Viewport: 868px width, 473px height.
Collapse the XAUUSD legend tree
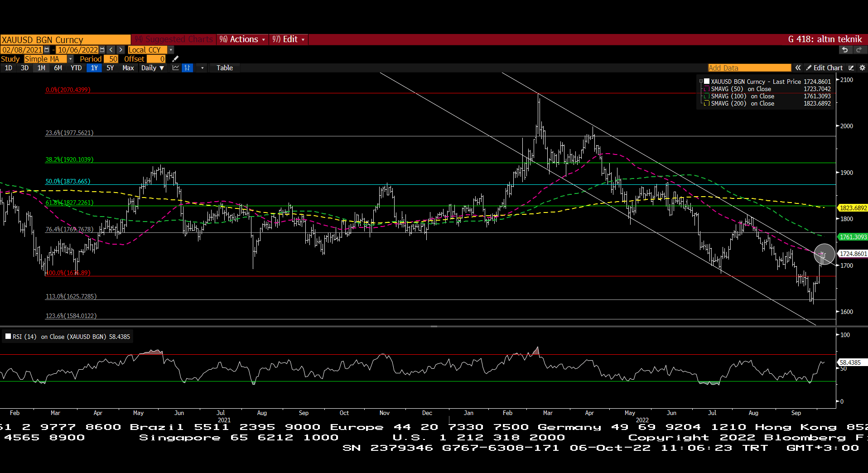pos(701,82)
